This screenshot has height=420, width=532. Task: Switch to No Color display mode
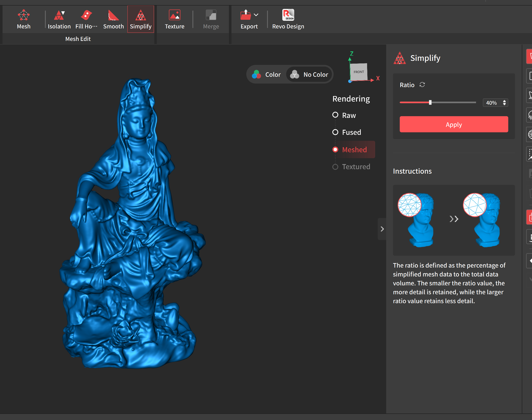[309, 74]
